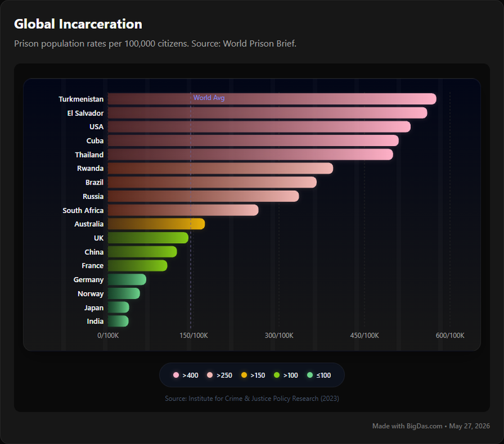Select the France bar
504x444 pixels.
[137, 266]
